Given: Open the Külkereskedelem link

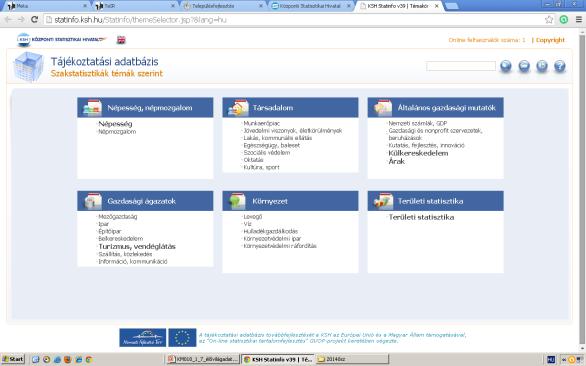Looking at the screenshot, I should (418, 153).
